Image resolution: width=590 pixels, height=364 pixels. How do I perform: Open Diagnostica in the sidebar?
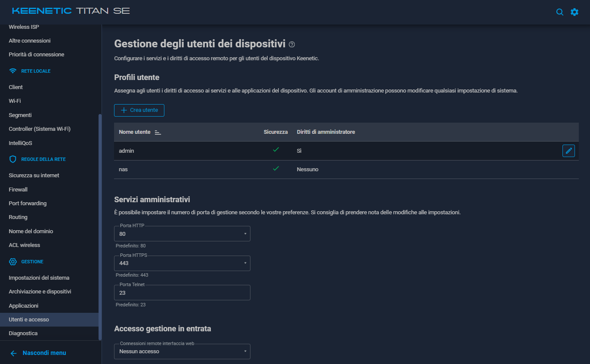pyautogui.click(x=23, y=333)
